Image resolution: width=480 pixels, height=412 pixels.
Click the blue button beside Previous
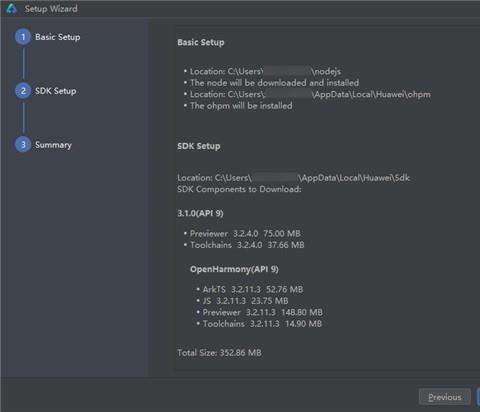478,397
